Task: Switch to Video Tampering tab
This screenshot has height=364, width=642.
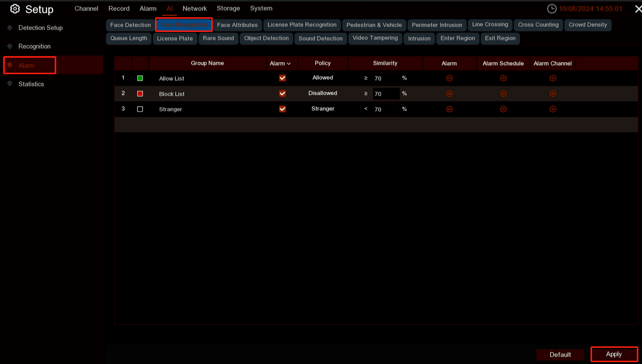Action: (x=375, y=38)
